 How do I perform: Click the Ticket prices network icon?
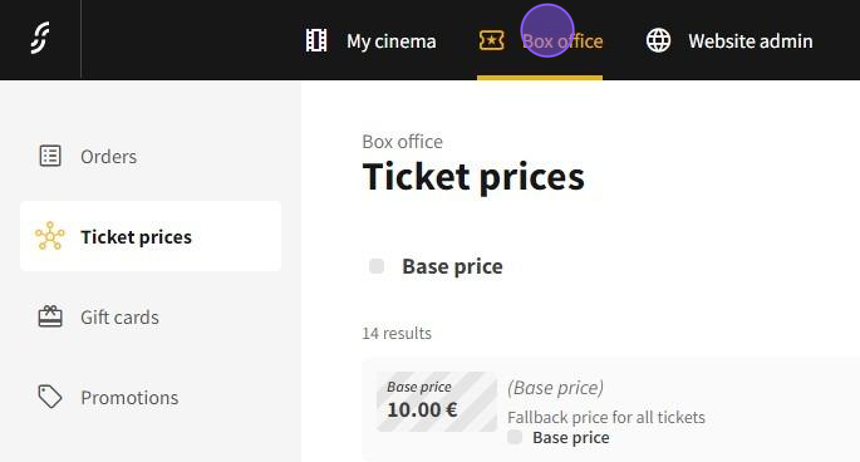pos(50,236)
